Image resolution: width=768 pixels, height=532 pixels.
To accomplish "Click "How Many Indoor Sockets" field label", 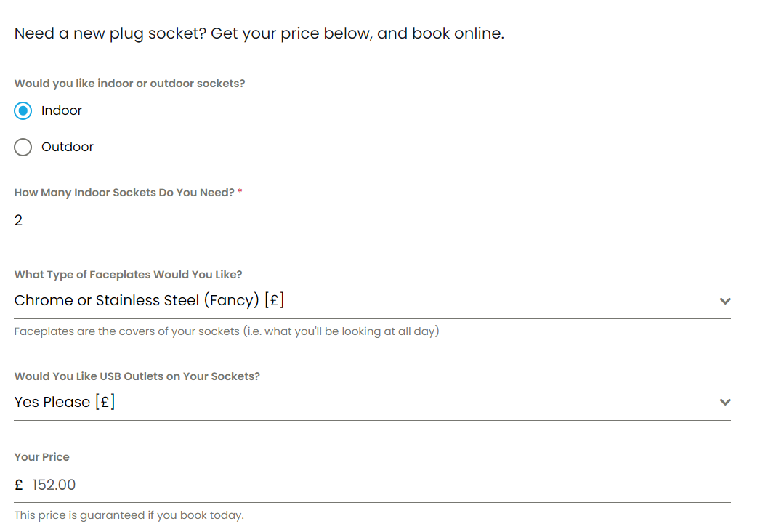I will 124,193.
